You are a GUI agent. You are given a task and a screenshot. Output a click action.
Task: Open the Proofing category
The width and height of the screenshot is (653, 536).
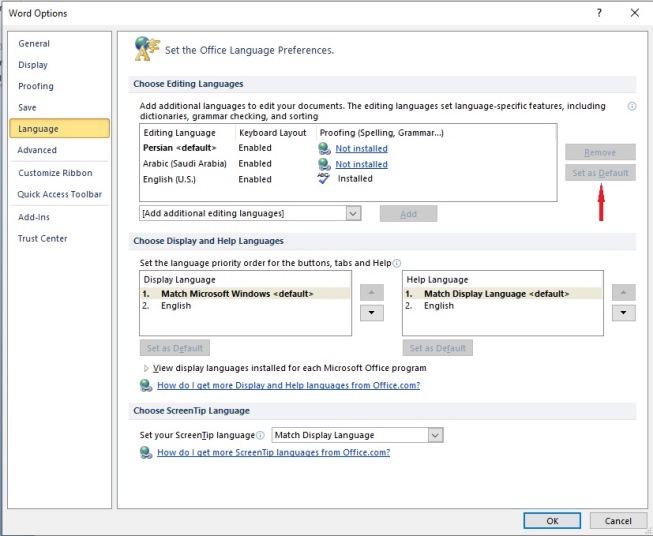point(36,86)
